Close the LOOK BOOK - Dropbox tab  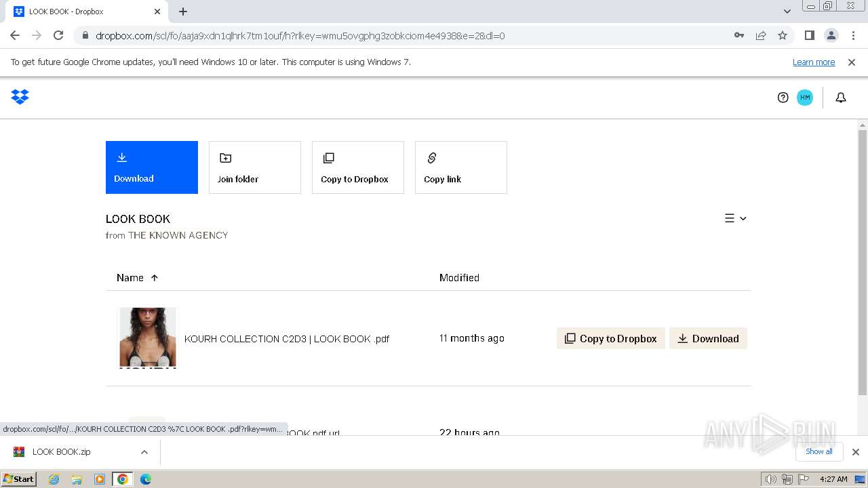(x=157, y=12)
